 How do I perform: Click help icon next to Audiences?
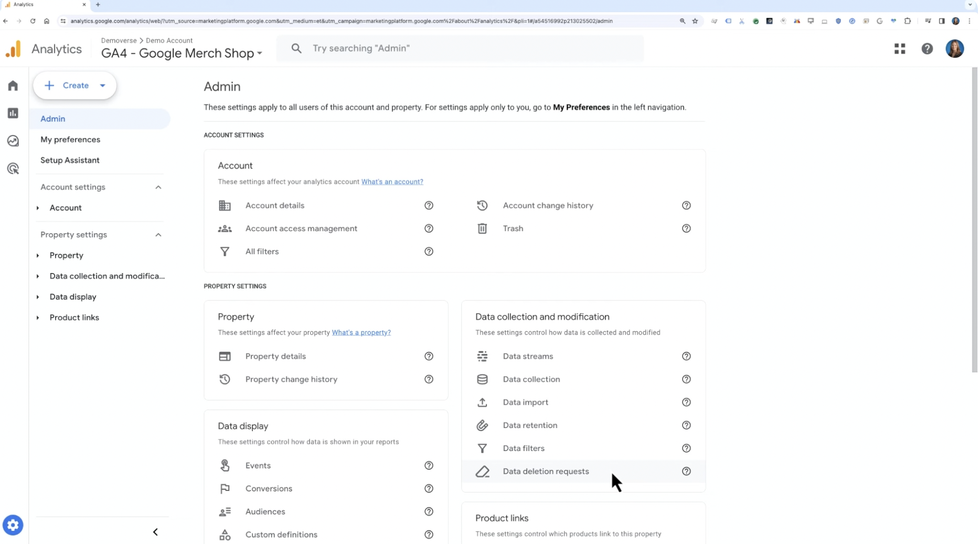tap(429, 512)
